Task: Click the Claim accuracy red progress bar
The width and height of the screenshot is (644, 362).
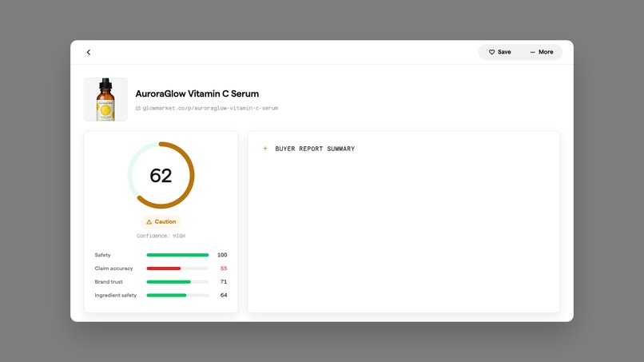Action: [177, 269]
